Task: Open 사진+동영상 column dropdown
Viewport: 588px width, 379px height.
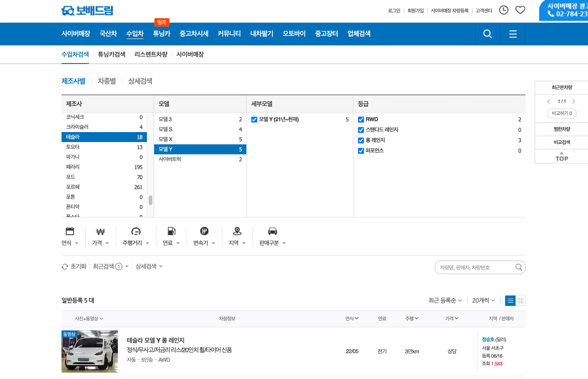Action: (89, 319)
